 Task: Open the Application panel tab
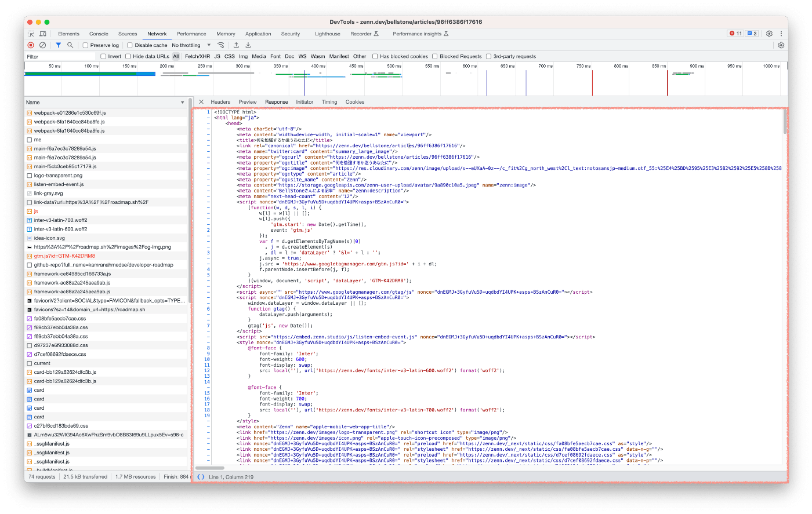(x=258, y=34)
